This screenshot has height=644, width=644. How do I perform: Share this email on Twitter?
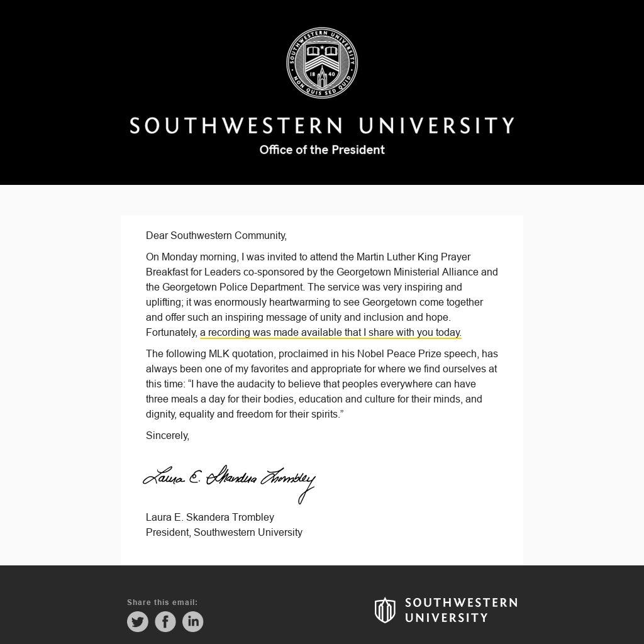click(x=138, y=621)
